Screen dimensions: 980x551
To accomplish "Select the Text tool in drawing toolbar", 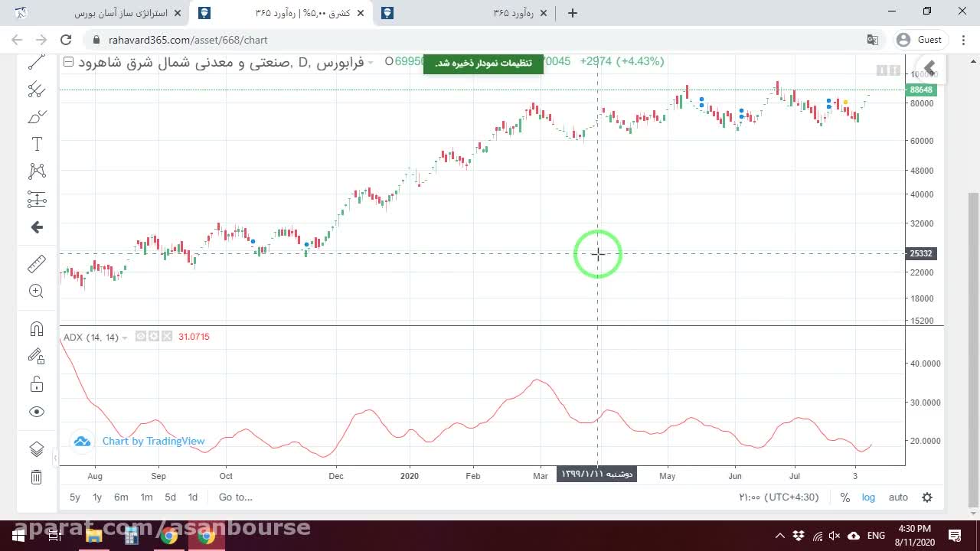I will 36,144.
